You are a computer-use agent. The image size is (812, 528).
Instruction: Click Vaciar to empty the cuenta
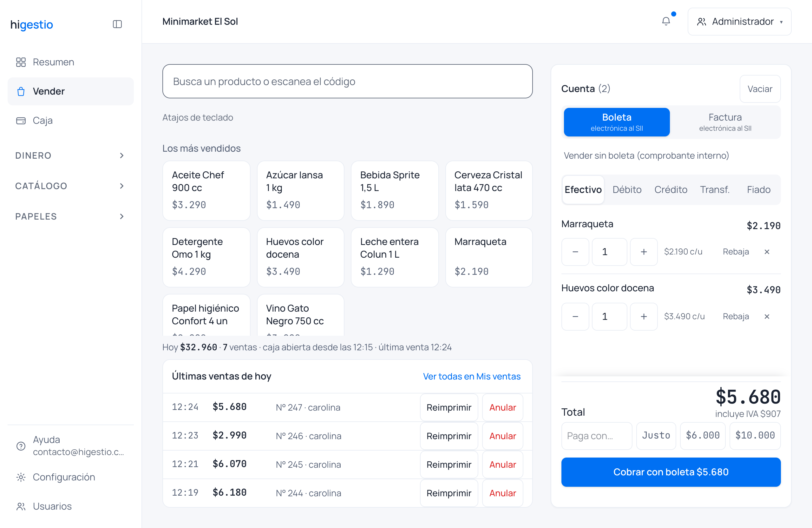(760, 89)
